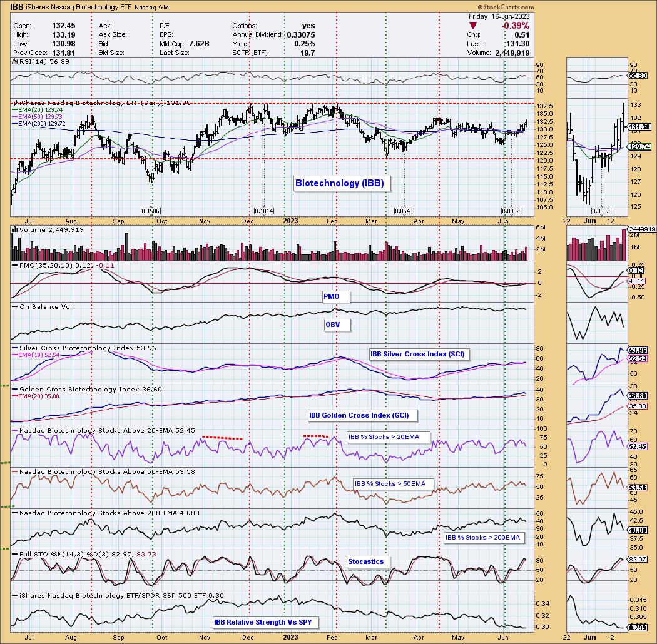Click the IBB % Stocks > 20EMA label
The image size is (657, 644).
click(389, 436)
